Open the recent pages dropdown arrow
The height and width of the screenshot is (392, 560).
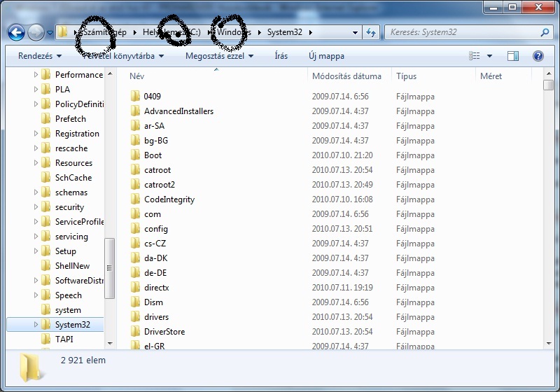(50, 33)
